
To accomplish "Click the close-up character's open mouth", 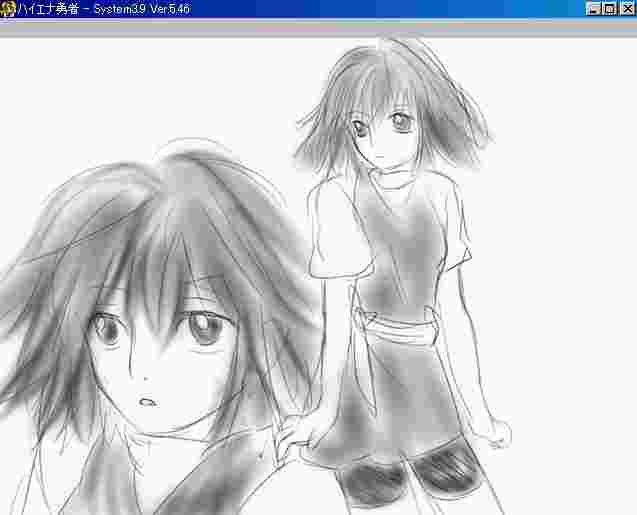I will [147, 403].
